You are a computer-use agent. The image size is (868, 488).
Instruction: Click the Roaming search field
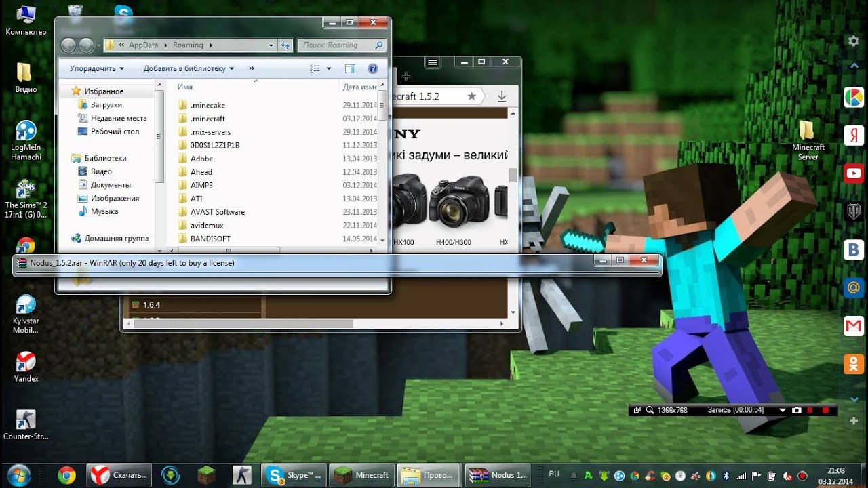(x=342, y=45)
